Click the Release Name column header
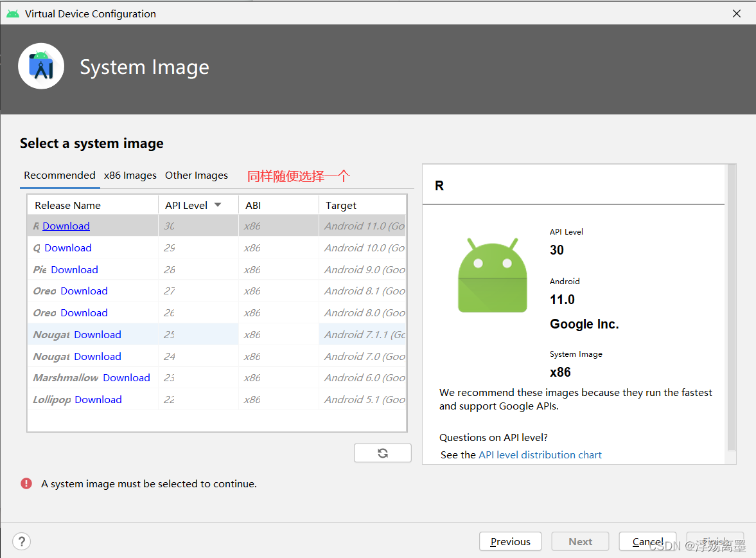The width and height of the screenshot is (756, 558). (x=93, y=205)
